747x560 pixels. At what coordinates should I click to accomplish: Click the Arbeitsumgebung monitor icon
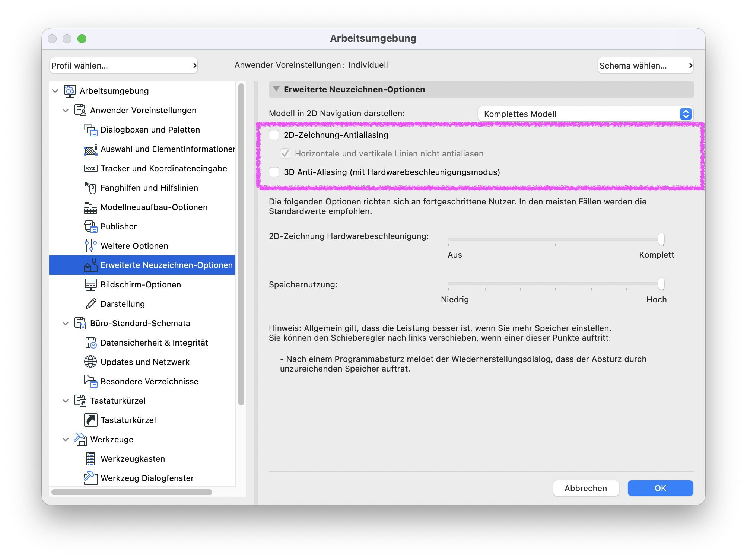coord(70,91)
